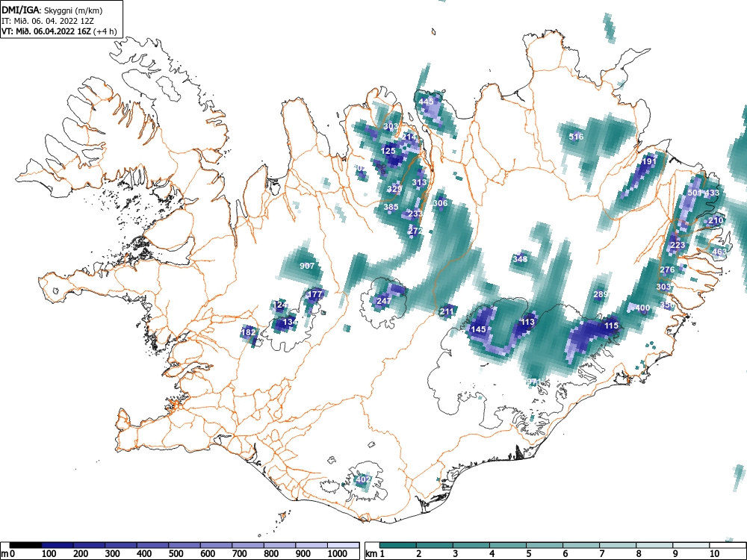
Task: Click the 385 visibility value
Action: click(x=391, y=207)
